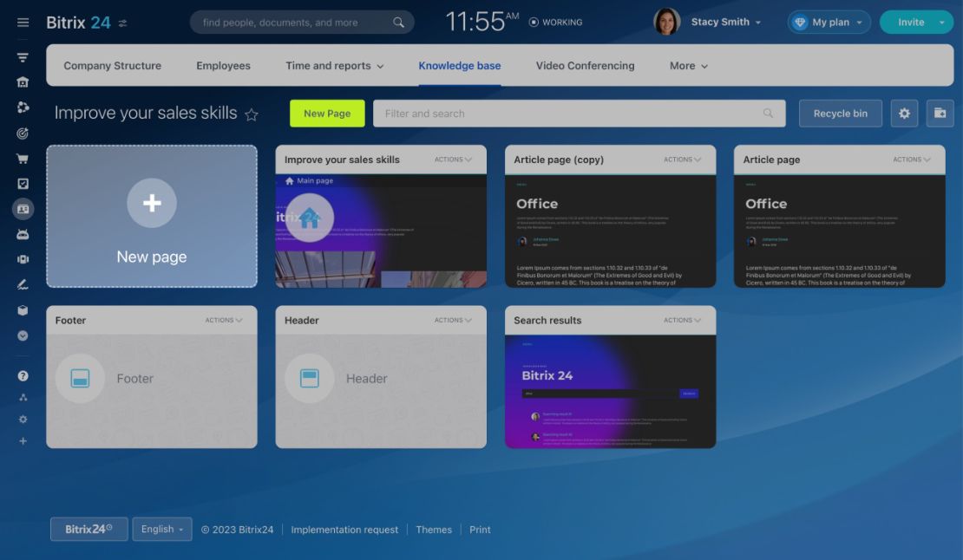Expand the Invite button dropdown arrow
This screenshot has width=963, height=560.
click(941, 23)
